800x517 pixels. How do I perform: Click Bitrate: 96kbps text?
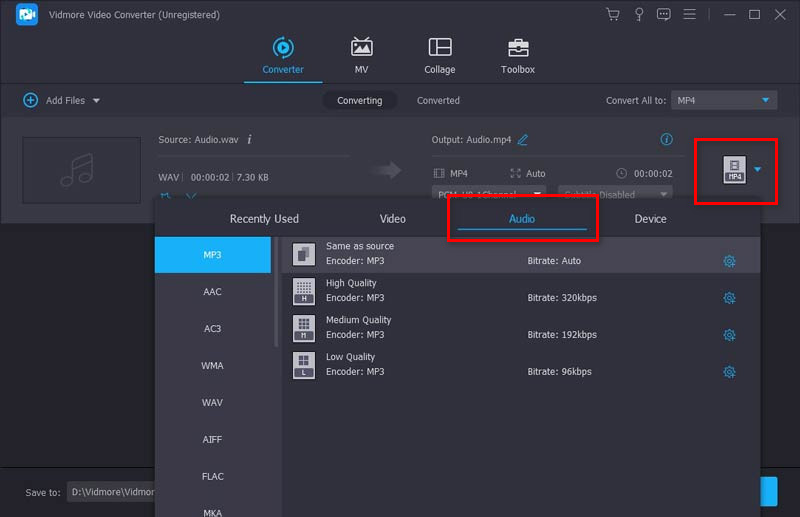point(559,372)
